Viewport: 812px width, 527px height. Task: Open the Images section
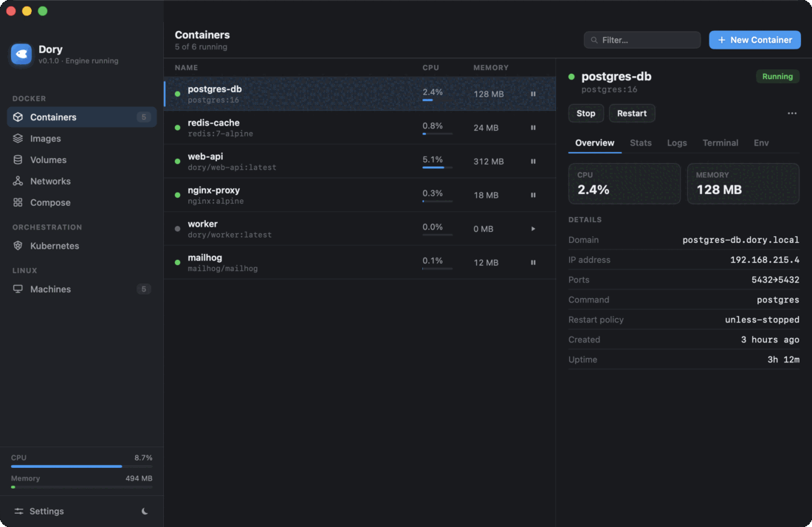click(x=82, y=138)
